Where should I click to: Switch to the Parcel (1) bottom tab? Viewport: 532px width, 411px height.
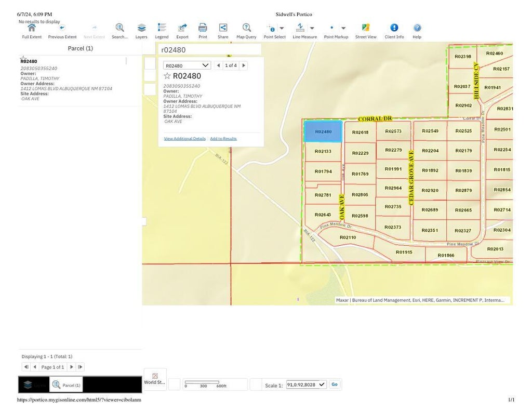66,385
